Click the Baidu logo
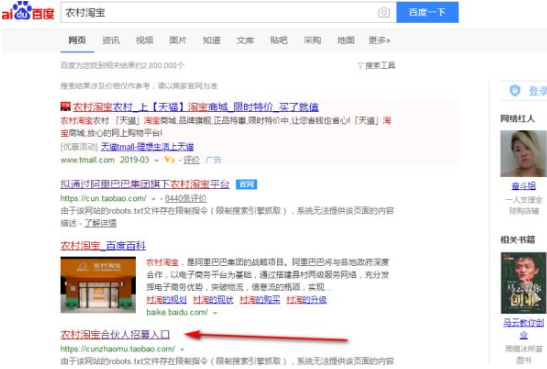The image size is (547, 369). pos(28,12)
